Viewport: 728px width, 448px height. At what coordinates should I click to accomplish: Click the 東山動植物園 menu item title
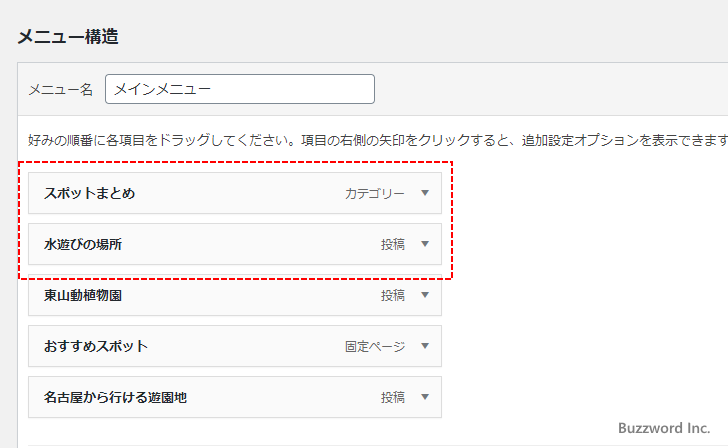coord(83,295)
